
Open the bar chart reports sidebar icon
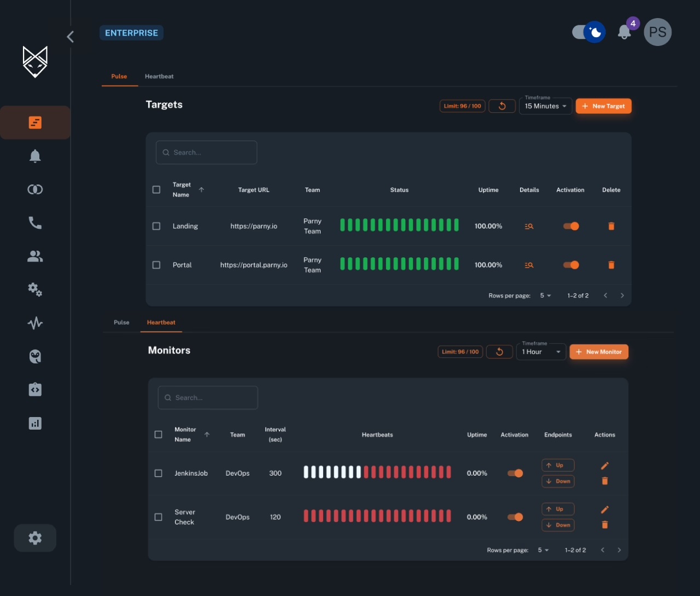tap(35, 423)
